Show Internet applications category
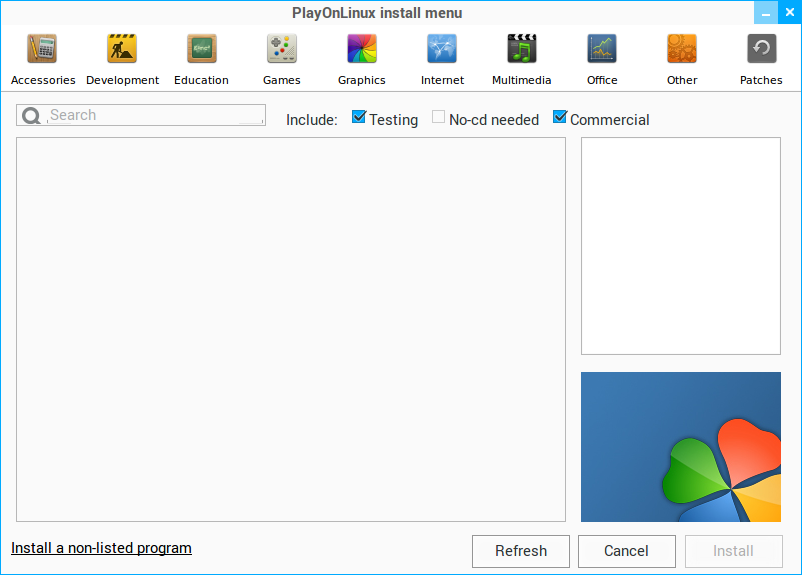The width and height of the screenshot is (802, 575). tap(442, 59)
